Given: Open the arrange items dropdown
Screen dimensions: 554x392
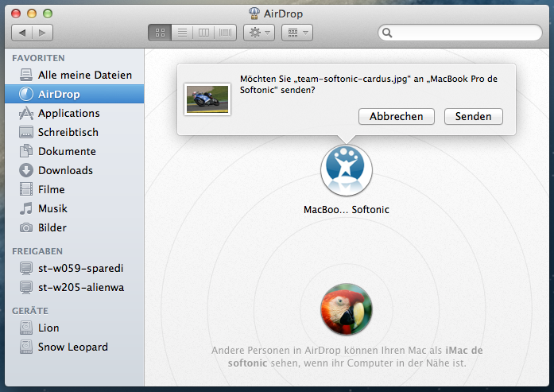Looking at the screenshot, I should pos(296,33).
